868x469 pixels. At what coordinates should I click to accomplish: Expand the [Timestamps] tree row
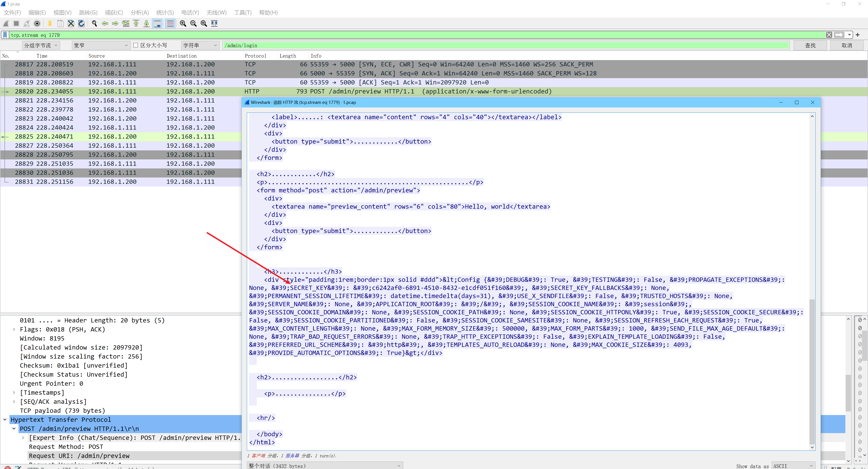tap(14, 393)
